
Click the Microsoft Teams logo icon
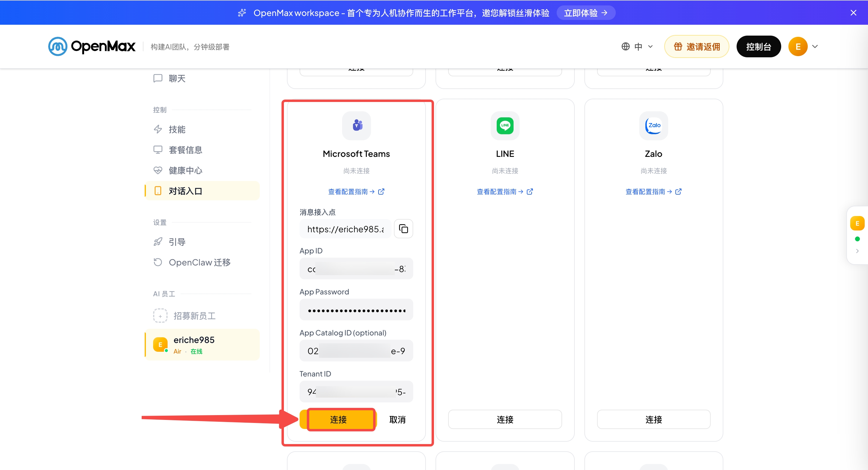(357, 125)
